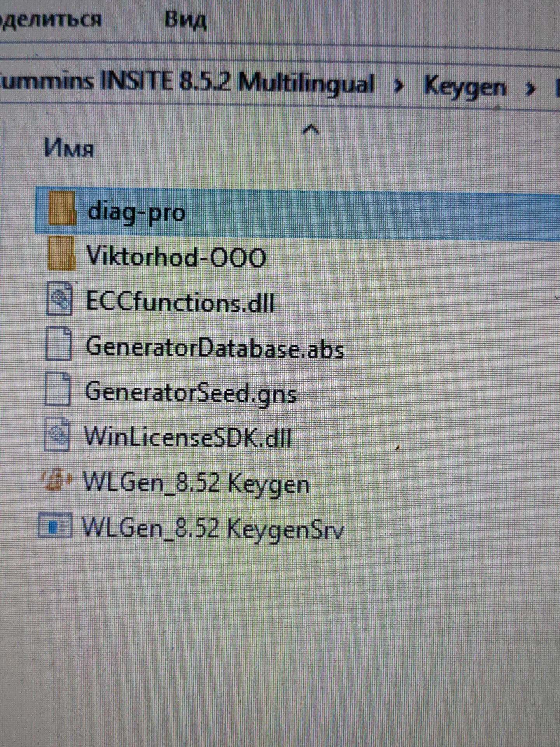Select the WLGen_8.52 Keygen application icon
Viewport: 560px width, 747px height.
point(56,480)
